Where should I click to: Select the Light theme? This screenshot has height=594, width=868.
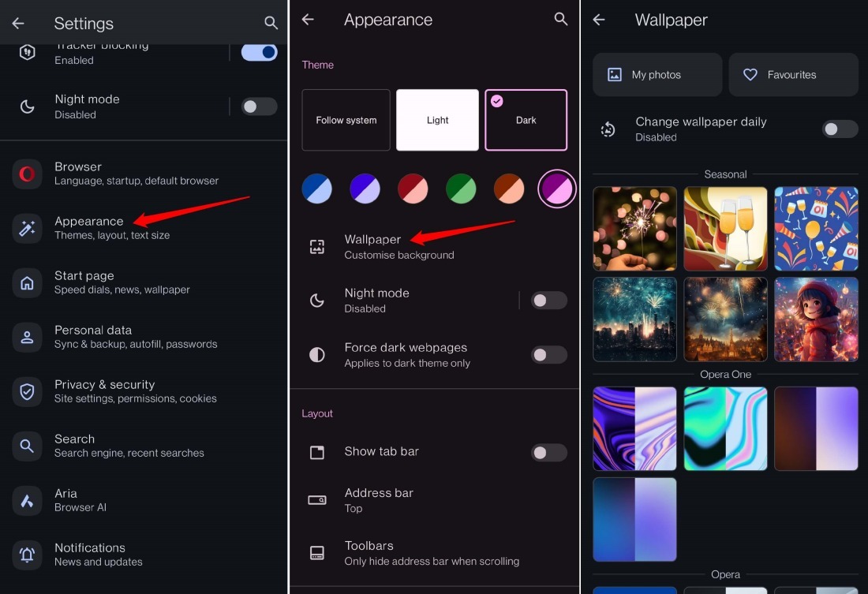[437, 120]
